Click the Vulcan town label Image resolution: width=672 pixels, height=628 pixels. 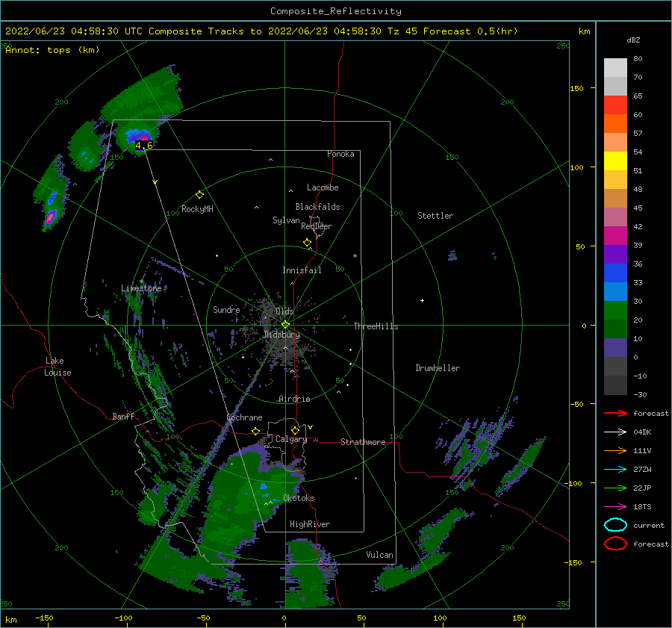[380, 555]
